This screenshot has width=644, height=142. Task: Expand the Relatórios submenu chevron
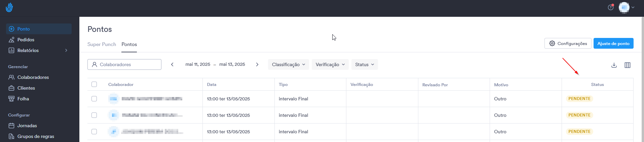click(66, 50)
